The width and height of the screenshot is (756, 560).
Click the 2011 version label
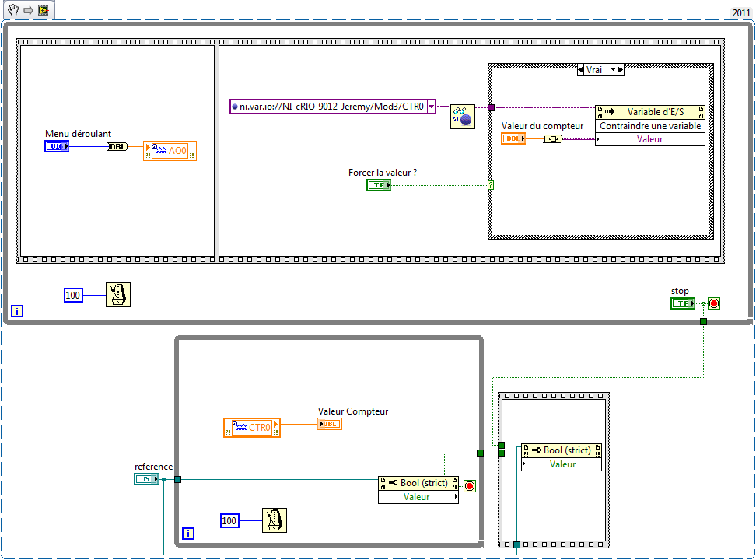point(741,13)
